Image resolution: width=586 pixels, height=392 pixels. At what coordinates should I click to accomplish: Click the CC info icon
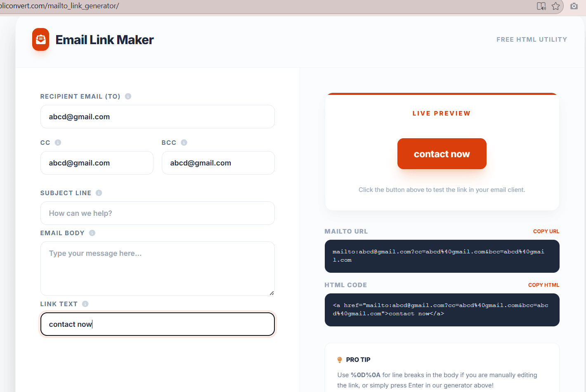(x=58, y=142)
